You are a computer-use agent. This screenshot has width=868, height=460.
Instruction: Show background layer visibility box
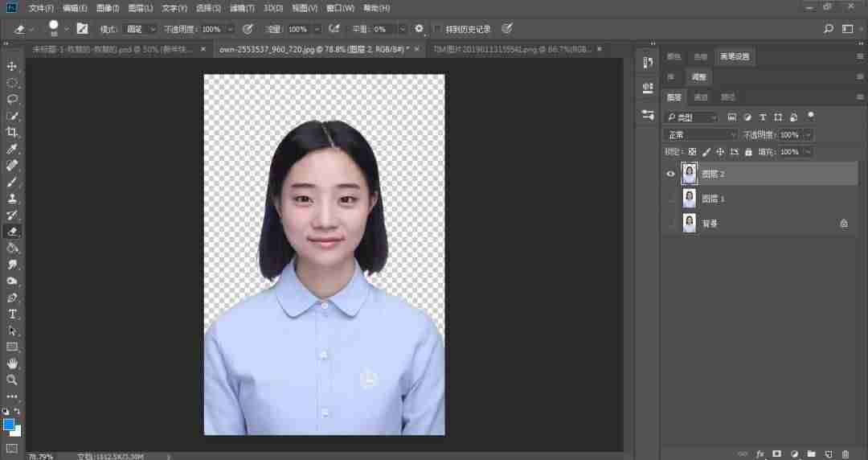tap(671, 224)
